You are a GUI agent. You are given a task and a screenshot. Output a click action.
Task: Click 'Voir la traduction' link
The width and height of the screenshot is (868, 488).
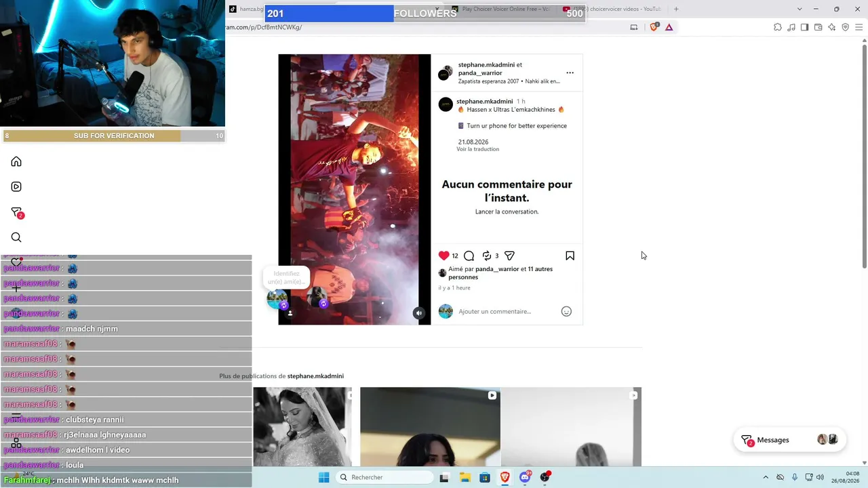click(x=477, y=149)
